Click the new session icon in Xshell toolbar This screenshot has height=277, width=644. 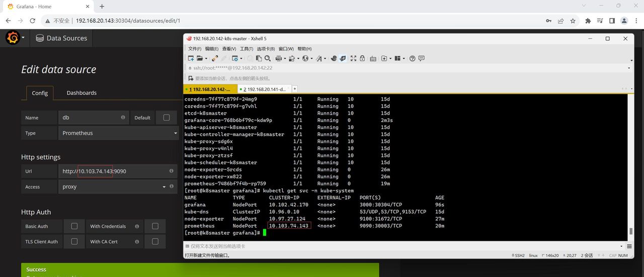pyautogui.click(x=191, y=58)
